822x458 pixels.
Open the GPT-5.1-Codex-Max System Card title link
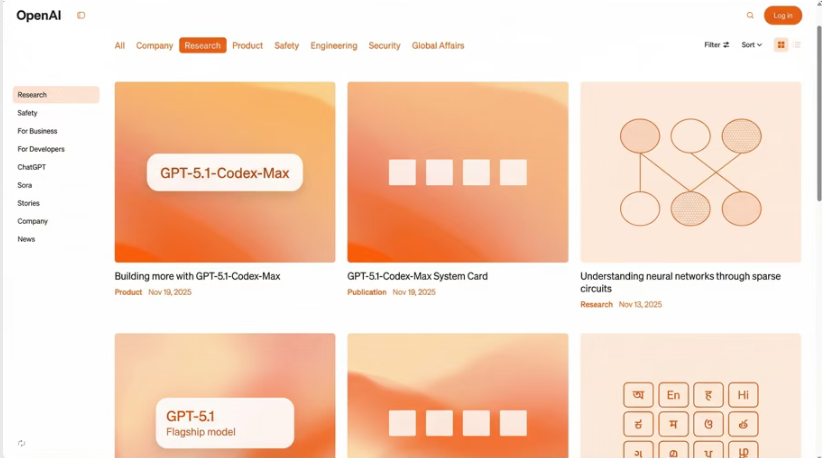click(417, 276)
